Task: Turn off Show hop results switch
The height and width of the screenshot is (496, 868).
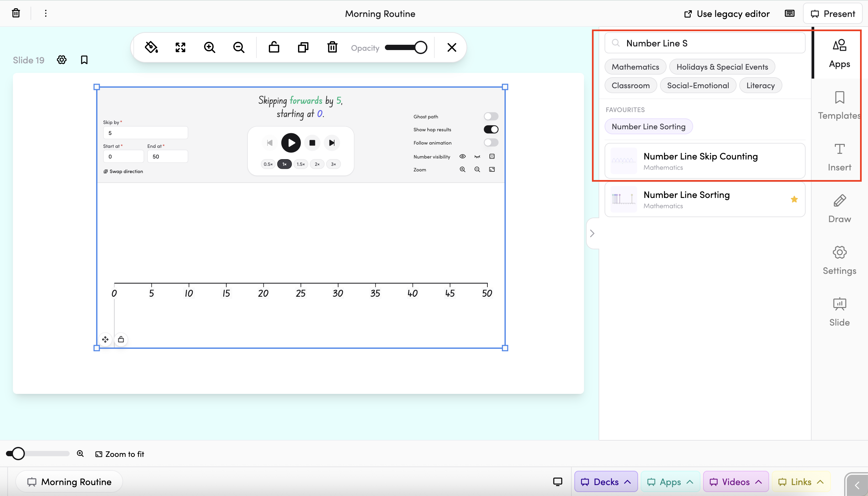Action: 491,129
